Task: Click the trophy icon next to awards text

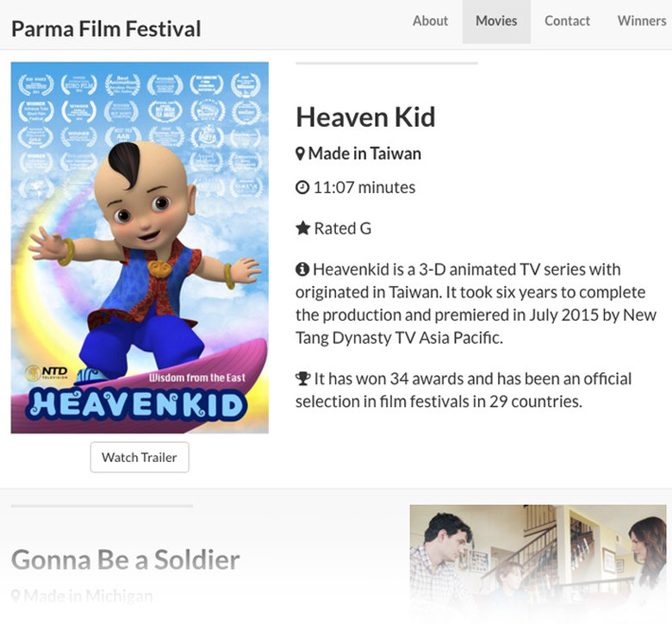Action: (302, 378)
